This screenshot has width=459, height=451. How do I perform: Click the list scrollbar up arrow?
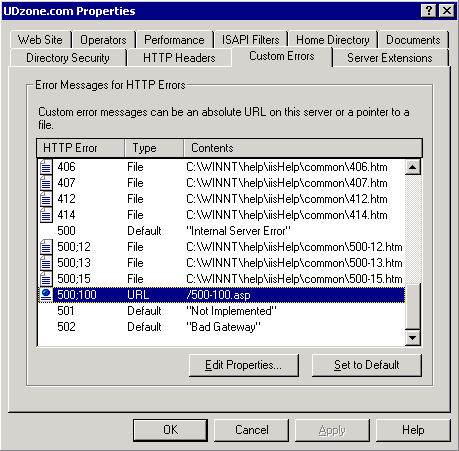413,167
